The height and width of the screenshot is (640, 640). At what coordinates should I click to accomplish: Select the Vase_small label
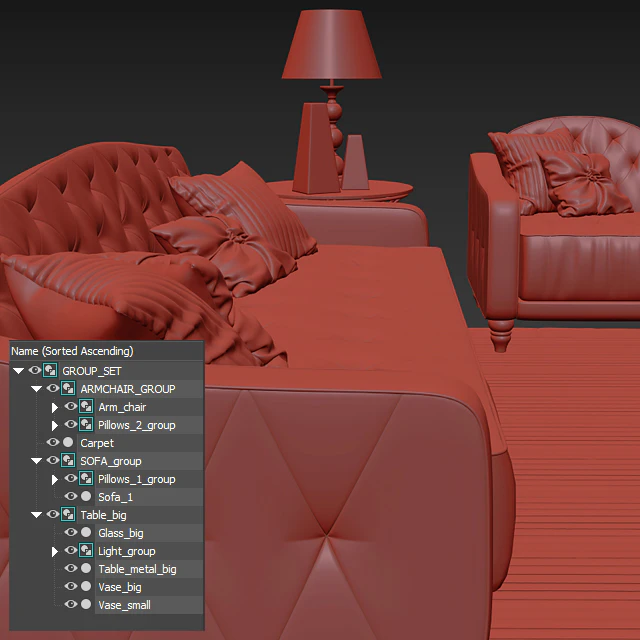(x=124, y=605)
